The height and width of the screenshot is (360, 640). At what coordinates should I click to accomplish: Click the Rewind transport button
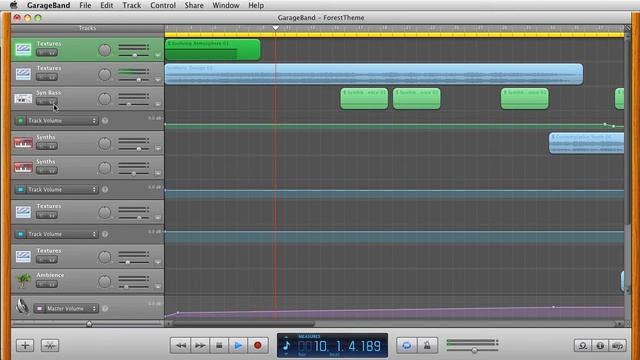(180, 346)
